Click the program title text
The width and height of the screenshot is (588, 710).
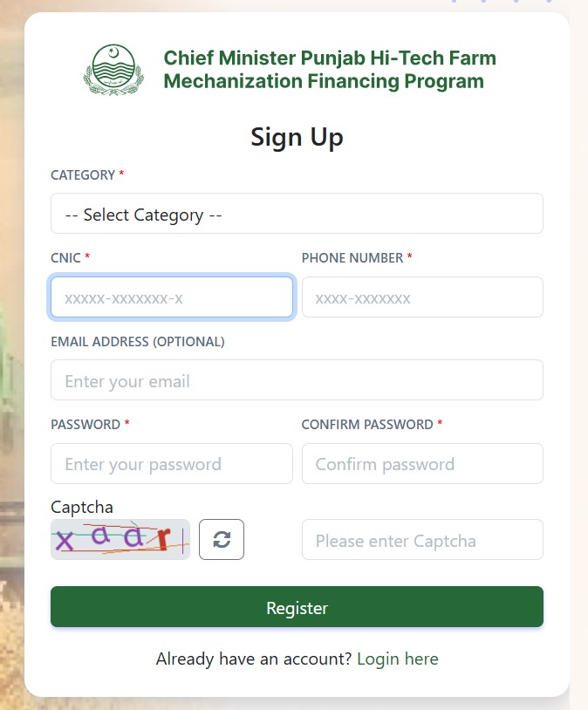(x=330, y=69)
